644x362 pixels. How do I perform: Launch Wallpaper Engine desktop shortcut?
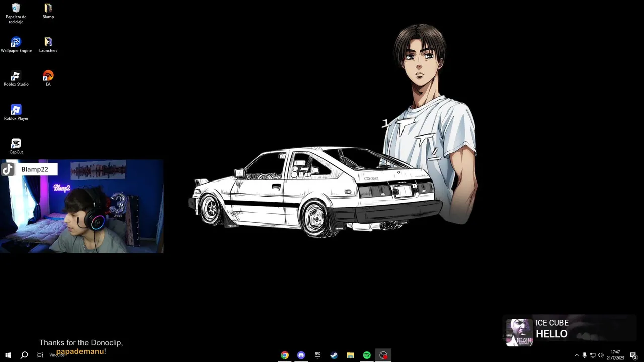pos(16,45)
